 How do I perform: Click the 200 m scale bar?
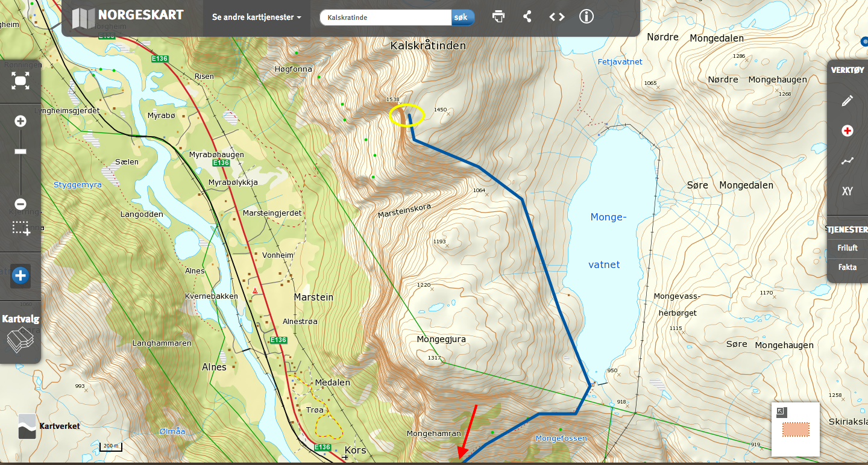[x=111, y=447]
